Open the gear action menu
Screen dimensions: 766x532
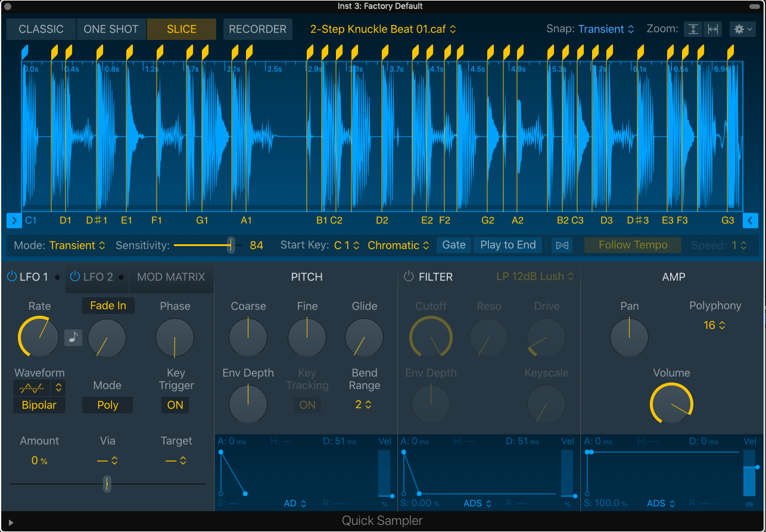742,29
